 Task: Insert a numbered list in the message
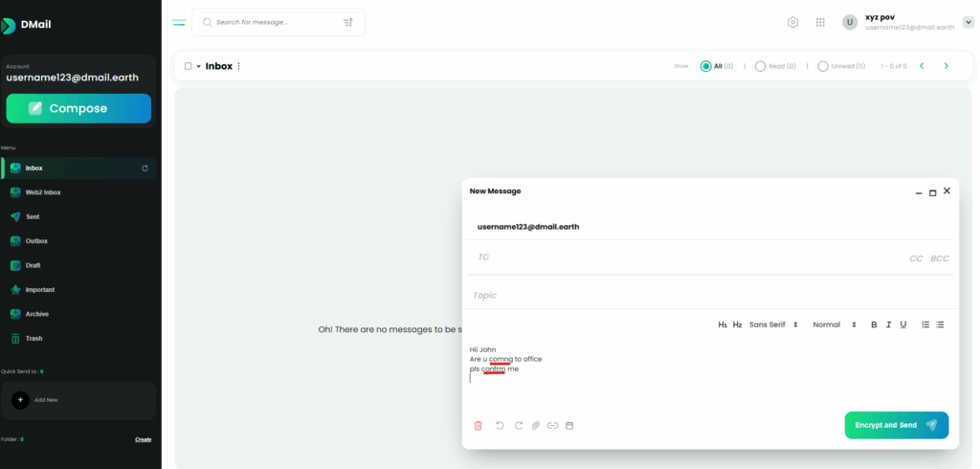(925, 324)
